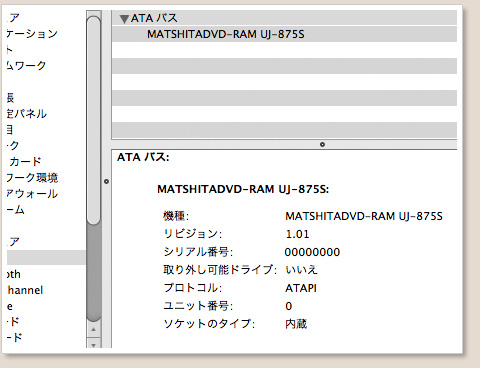Click the 取り外し可能ドライブ value いいえ
480x368 pixels.
(301, 270)
